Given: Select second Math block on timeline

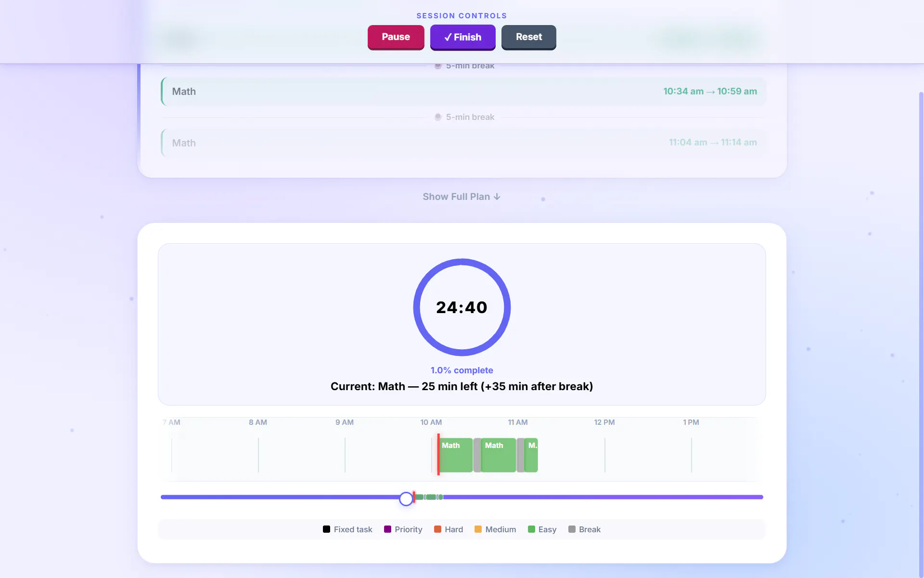Looking at the screenshot, I should [x=498, y=455].
